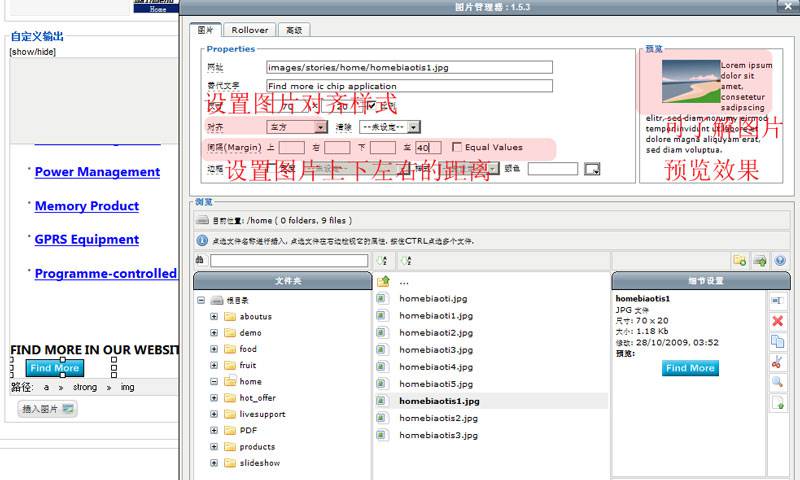Image resolution: width=800 pixels, height=480 pixels.
Task: Expand the food folder node
Action: pyautogui.click(x=214, y=349)
